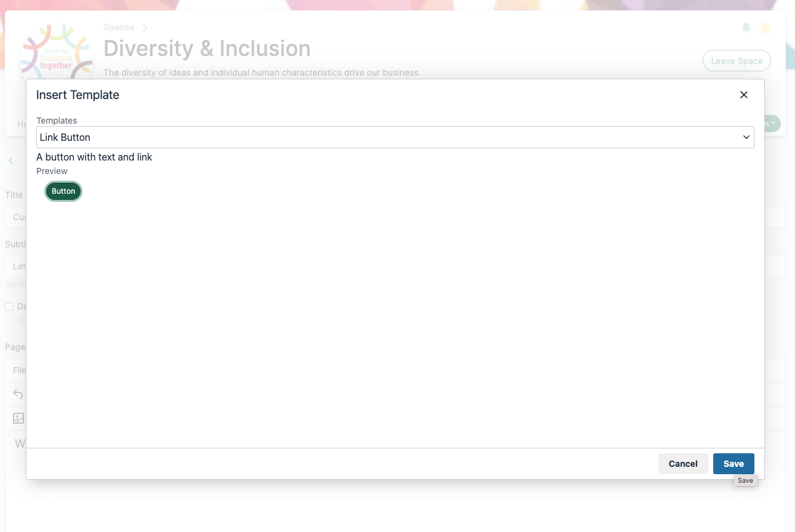Click the green back chevron on left
The width and height of the screenshot is (795, 532).
pos(11,161)
